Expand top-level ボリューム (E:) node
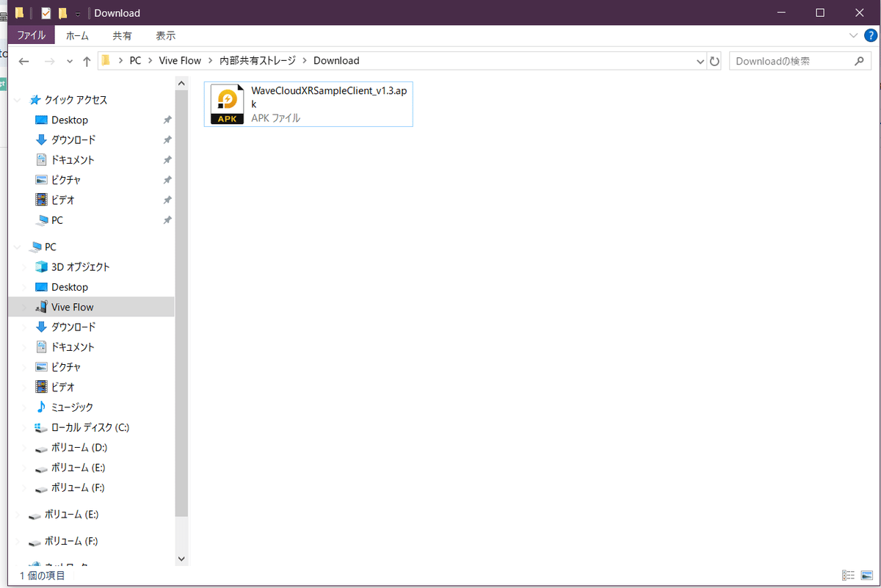The height and width of the screenshot is (588, 881). pyautogui.click(x=17, y=515)
